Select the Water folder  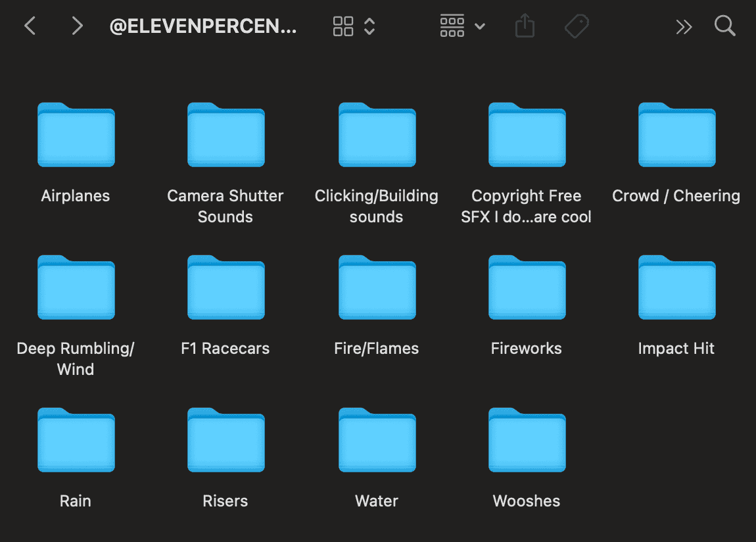click(x=376, y=441)
